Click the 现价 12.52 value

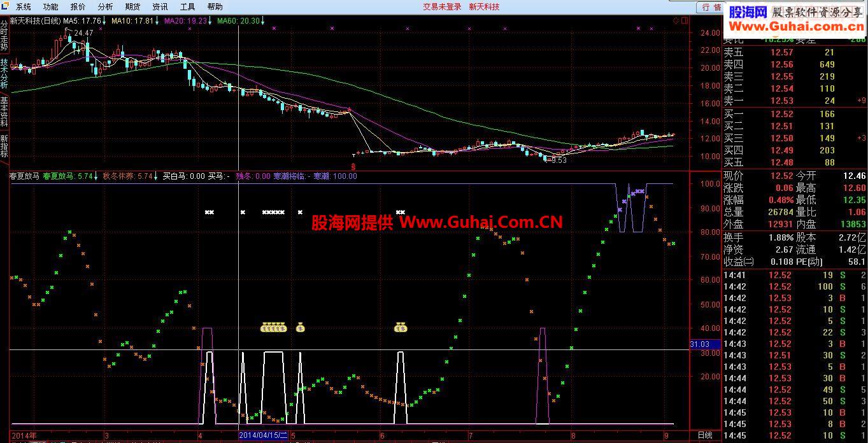[781, 176]
